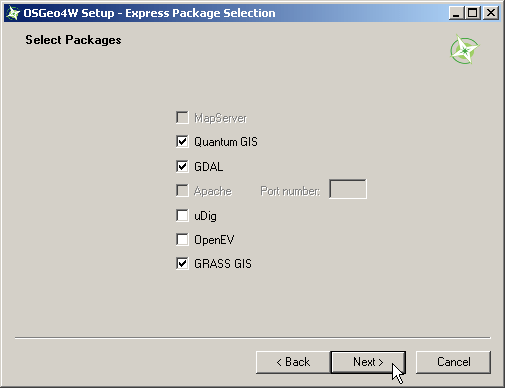Screen dimensions: 505x388
Task: Cancel the OSGeo4W setup
Action: pyautogui.click(x=453, y=362)
